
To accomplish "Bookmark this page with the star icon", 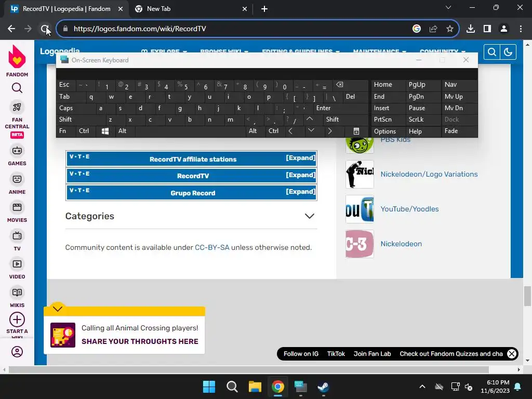I will click(449, 29).
